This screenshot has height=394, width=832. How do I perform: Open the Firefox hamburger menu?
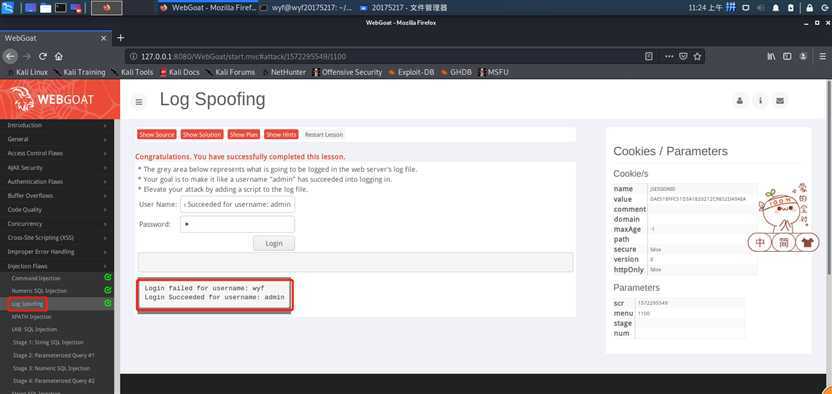(822, 56)
